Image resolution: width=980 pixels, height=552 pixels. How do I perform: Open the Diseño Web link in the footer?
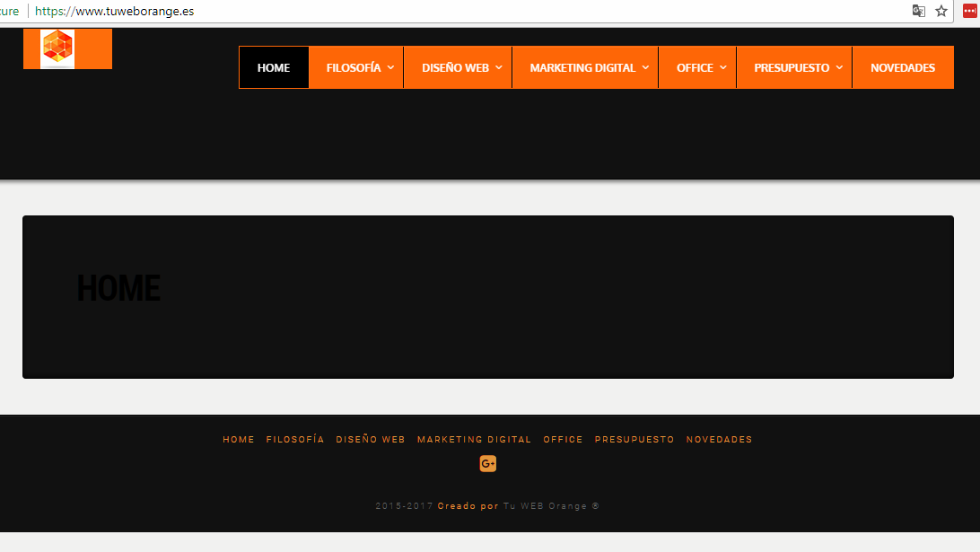point(371,440)
